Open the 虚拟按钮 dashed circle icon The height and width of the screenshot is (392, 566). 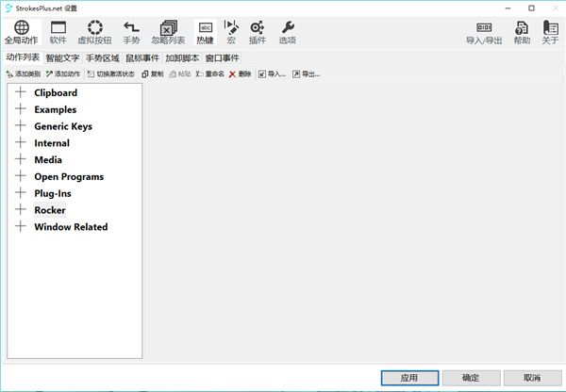pos(94,32)
